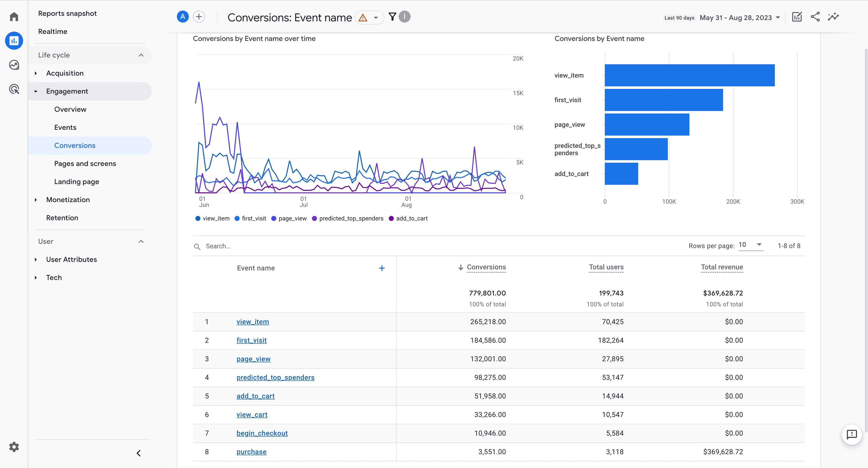The width and height of the screenshot is (868, 468).
Task: Click the add comparison plus icon
Action: 199,17
